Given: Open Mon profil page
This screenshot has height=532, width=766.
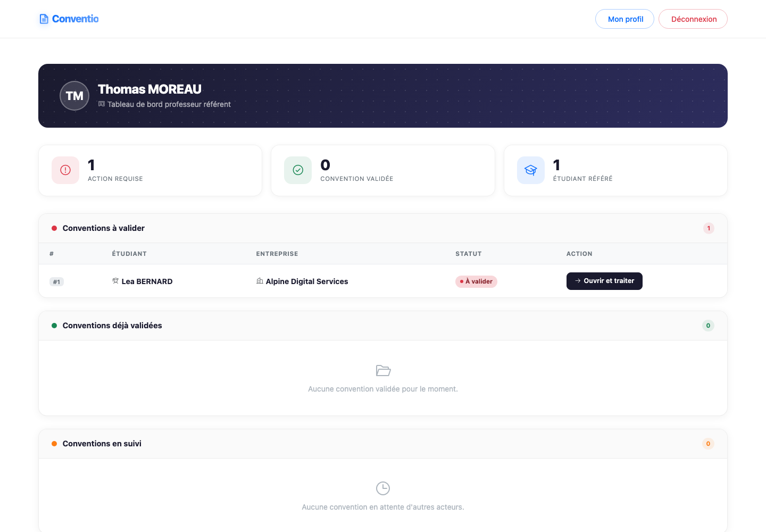Looking at the screenshot, I should coord(625,19).
